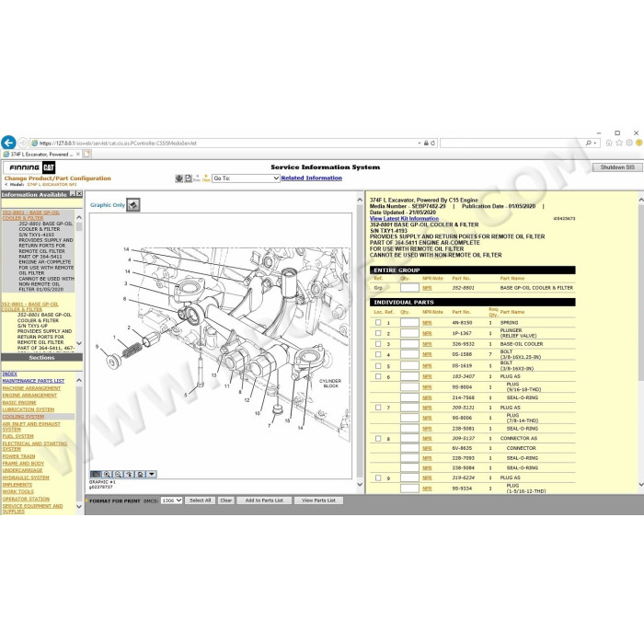Click Change Product/Part Configuration link
Screen dimensions: 644x644
click(x=57, y=178)
